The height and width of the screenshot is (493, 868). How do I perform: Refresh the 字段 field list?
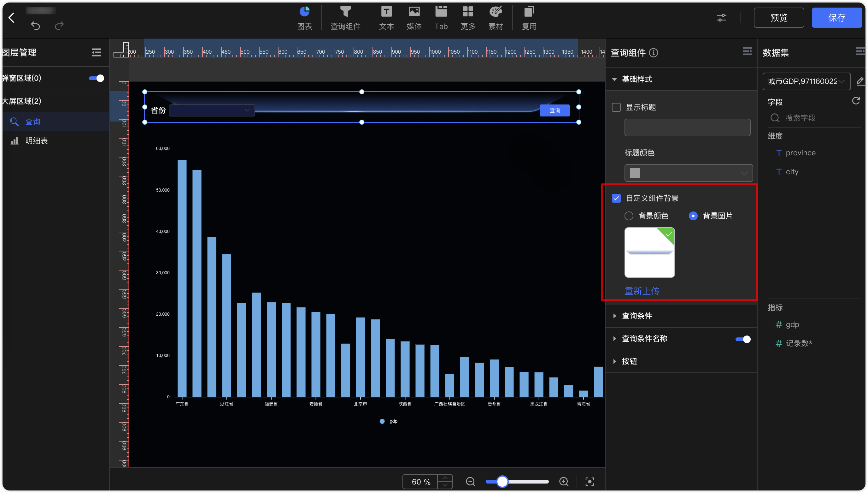(x=855, y=101)
